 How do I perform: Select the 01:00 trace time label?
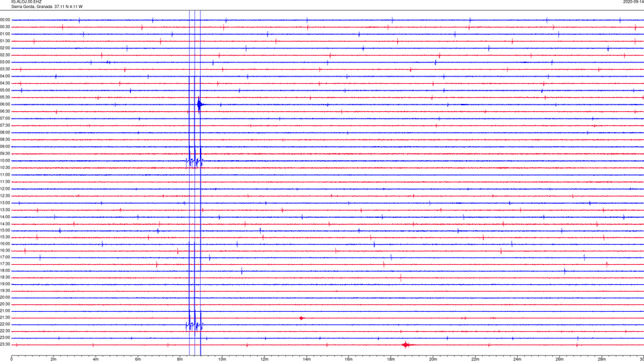click(5, 34)
